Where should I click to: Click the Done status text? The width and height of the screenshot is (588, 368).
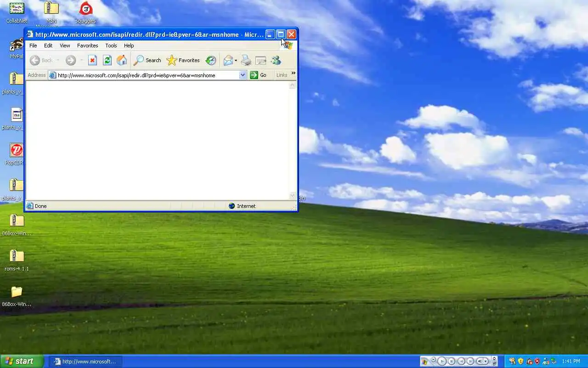click(x=40, y=206)
